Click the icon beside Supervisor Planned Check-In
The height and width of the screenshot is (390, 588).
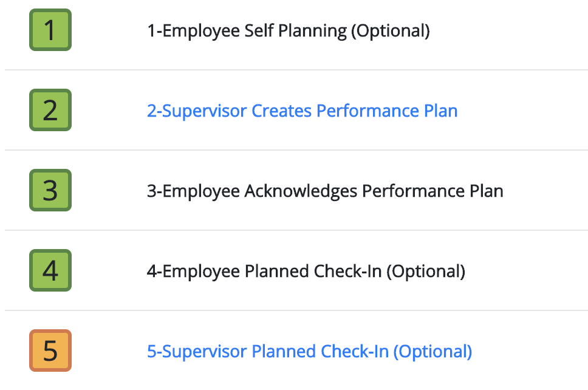(x=50, y=351)
